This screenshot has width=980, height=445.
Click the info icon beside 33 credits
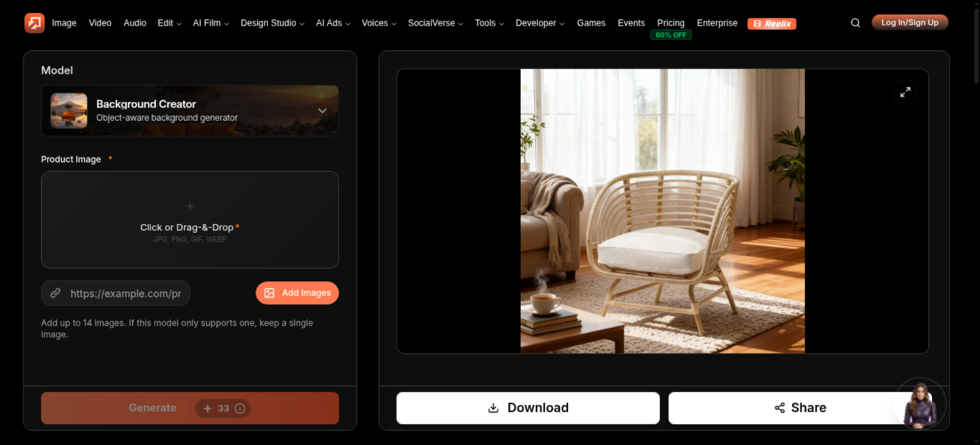(240, 408)
